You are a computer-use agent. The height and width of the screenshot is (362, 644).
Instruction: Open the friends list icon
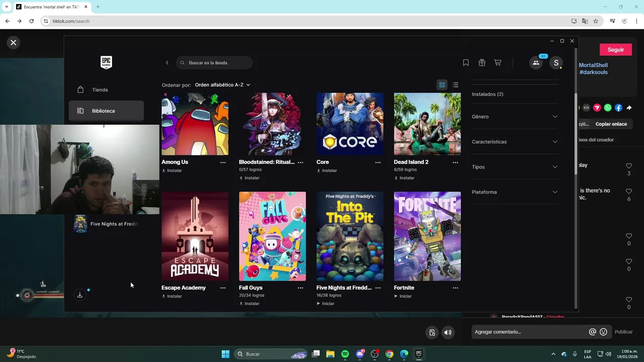pyautogui.click(x=536, y=63)
